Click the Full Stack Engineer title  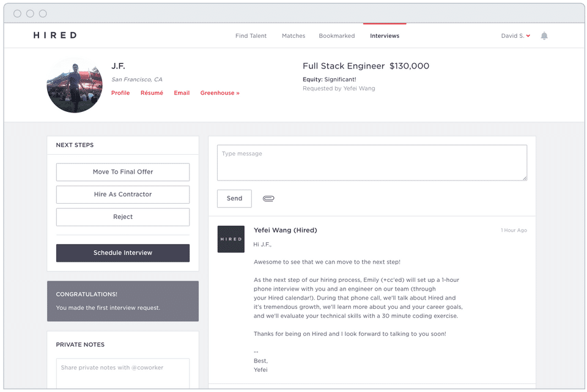click(343, 66)
